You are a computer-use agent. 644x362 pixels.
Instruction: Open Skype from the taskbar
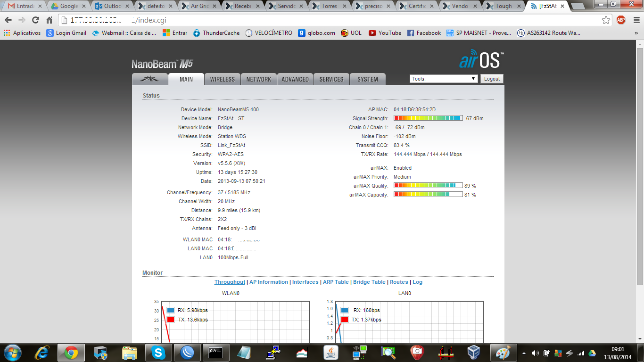(x=158, y=353)
